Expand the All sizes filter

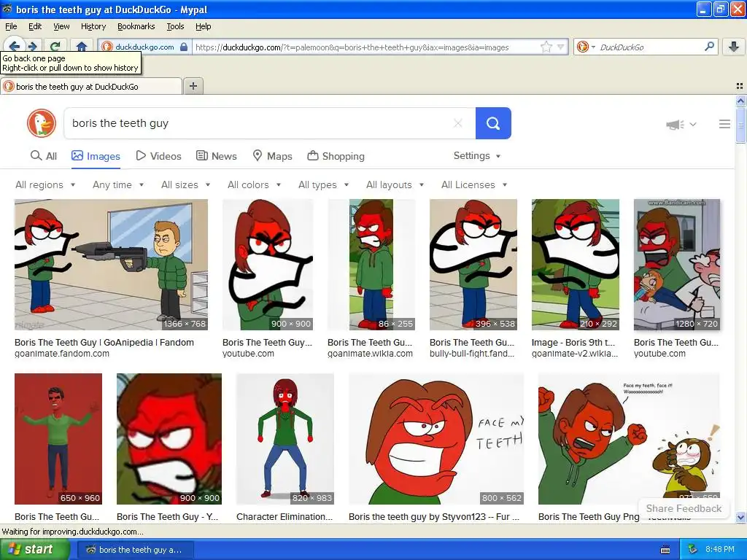(x=186, y=184)
